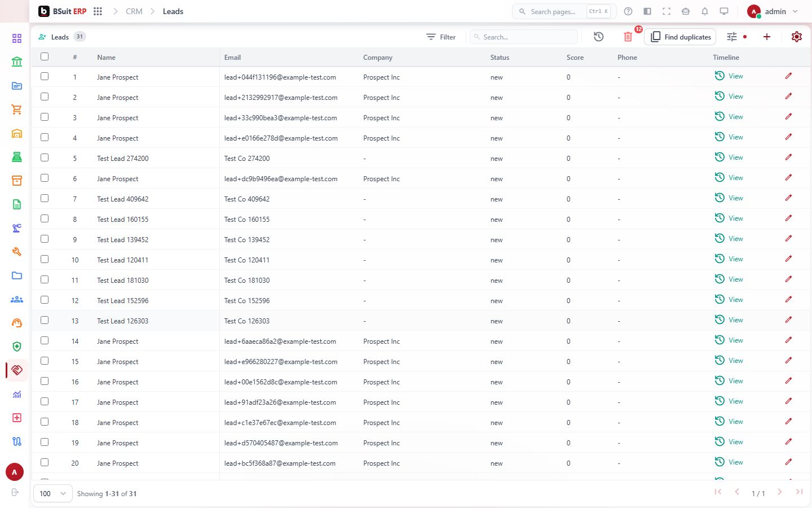The width and height of the screenshot is (812, 508).
Task: Open the dashboard icon in sidebar
Action: 17,38
